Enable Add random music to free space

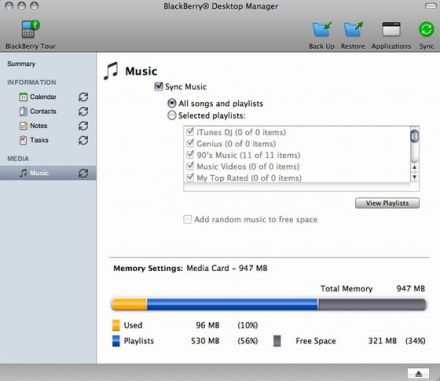188,219
